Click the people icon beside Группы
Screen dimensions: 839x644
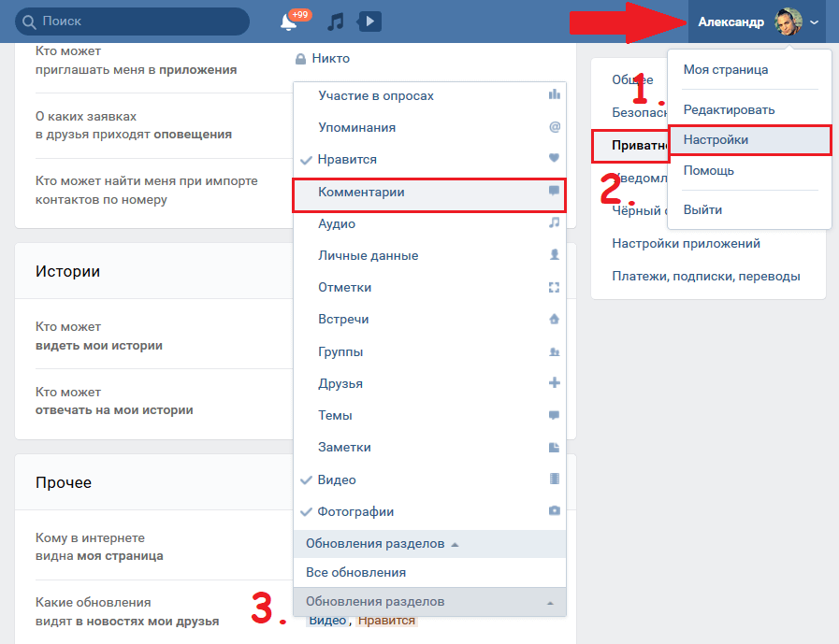point(555,351)
